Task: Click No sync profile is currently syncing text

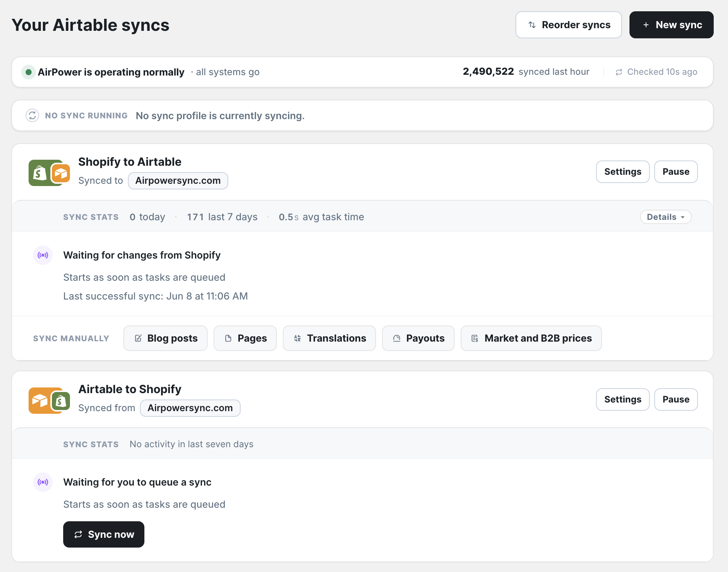Action: (220, 116)
